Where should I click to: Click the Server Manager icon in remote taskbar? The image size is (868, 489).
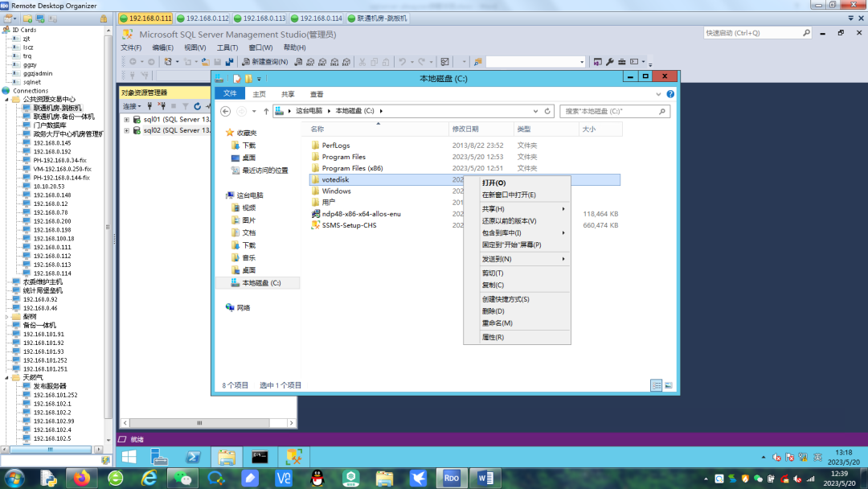click(159, 457)
